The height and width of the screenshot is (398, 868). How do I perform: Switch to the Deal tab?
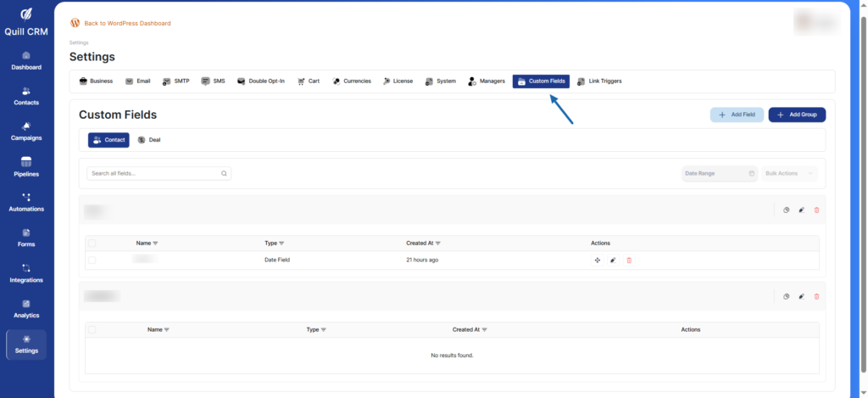pos(149,139)
